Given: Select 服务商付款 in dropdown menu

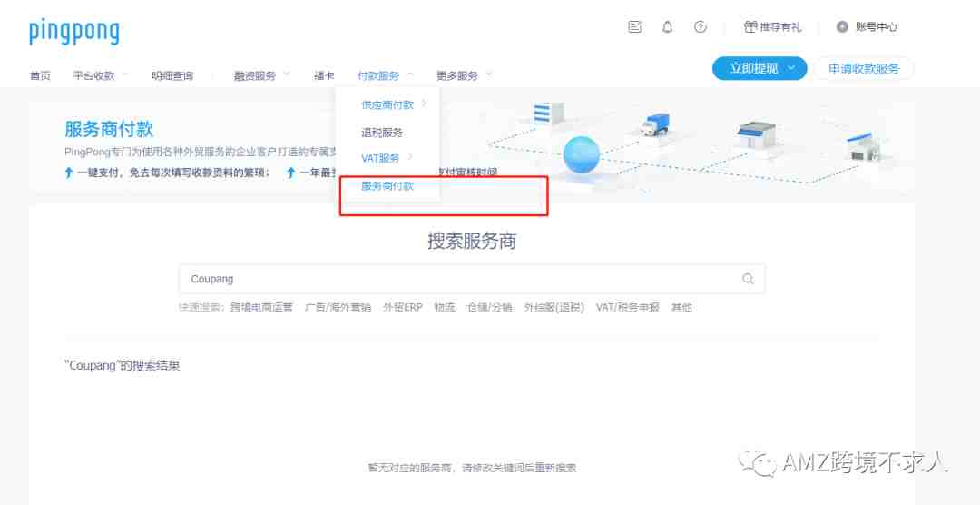Looking at the screenshot, I should [387, 186].
